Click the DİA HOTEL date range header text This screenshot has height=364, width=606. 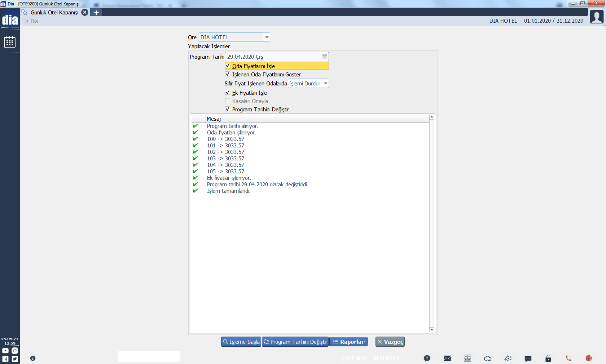tap(536, 21)
